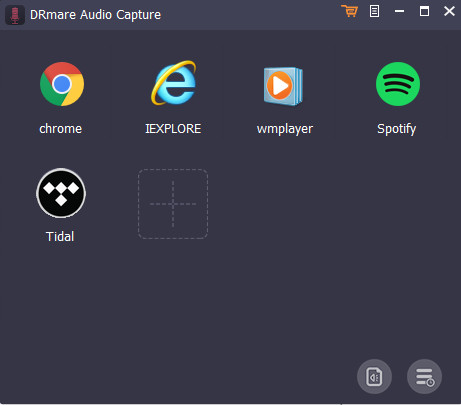Click the "IEXPLORE" label text
Image resolution: width=461 pixels, height=405 pixels.
pos(173,129)
